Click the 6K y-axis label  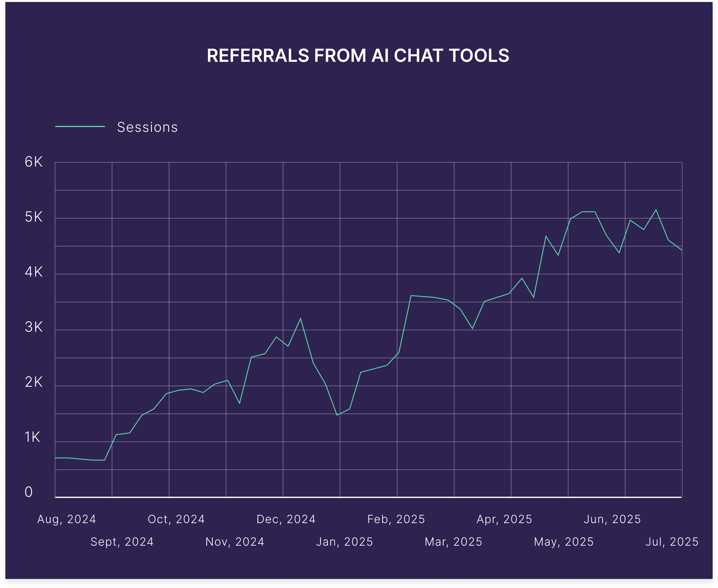point(34,162)
